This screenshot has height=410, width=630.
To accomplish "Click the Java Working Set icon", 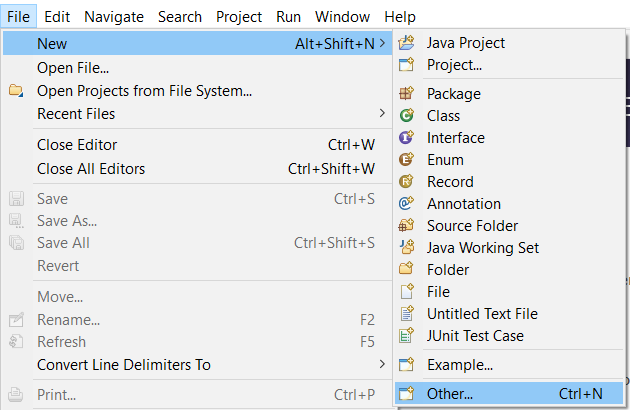I will pyautogui.click(x=406, y=248).
